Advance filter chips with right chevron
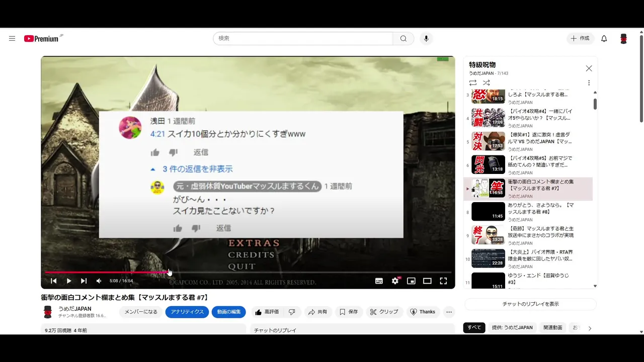644x362 pixels. click(x=590, y=328)
